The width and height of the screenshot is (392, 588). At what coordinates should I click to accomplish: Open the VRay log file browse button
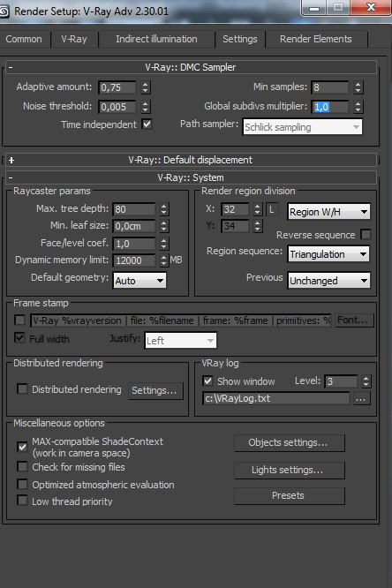point(361,399)
